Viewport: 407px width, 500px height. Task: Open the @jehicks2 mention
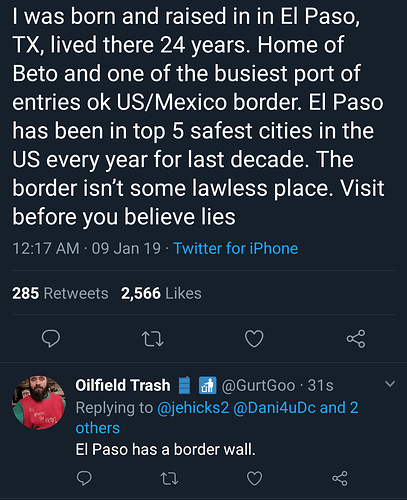193,408
